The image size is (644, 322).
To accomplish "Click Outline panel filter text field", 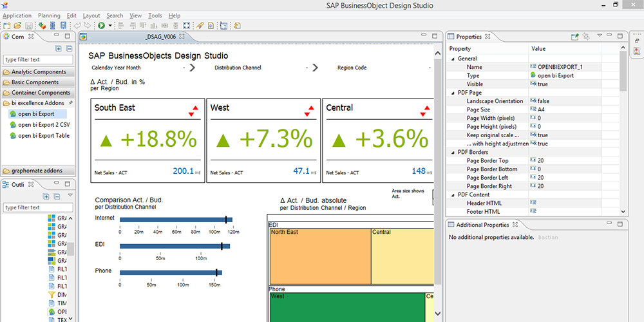I will click(38, 207).
